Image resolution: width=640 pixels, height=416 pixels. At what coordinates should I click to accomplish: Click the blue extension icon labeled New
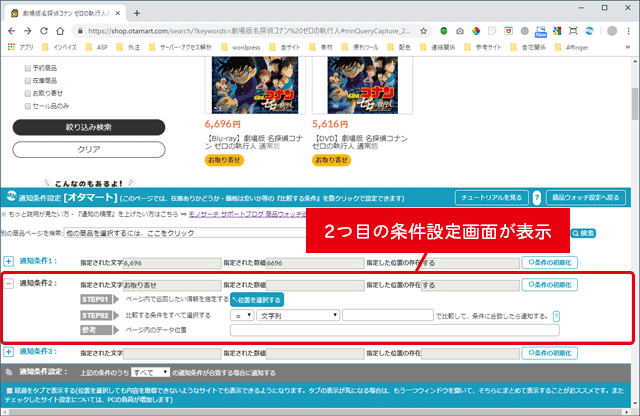[541, 31]
